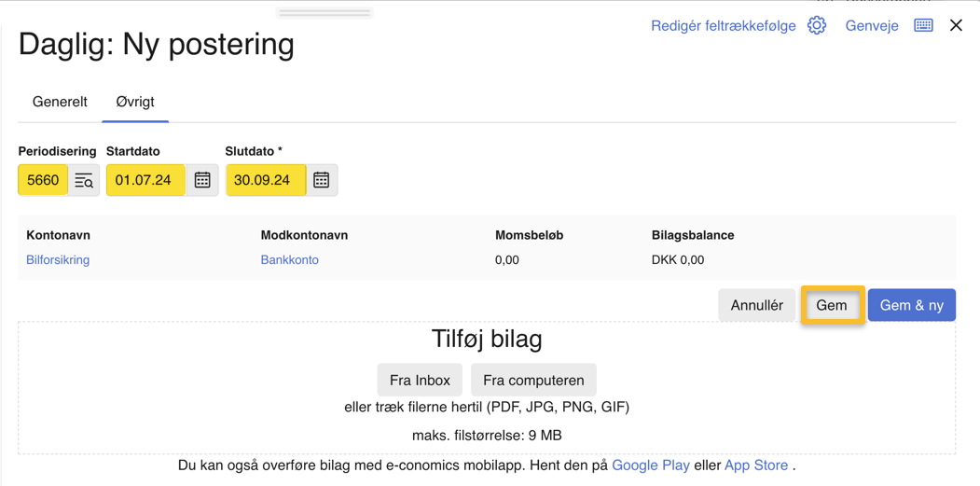This screenshot has height=486, width=980.
Task: Follow the App Store link
Action: coord(756,465)
